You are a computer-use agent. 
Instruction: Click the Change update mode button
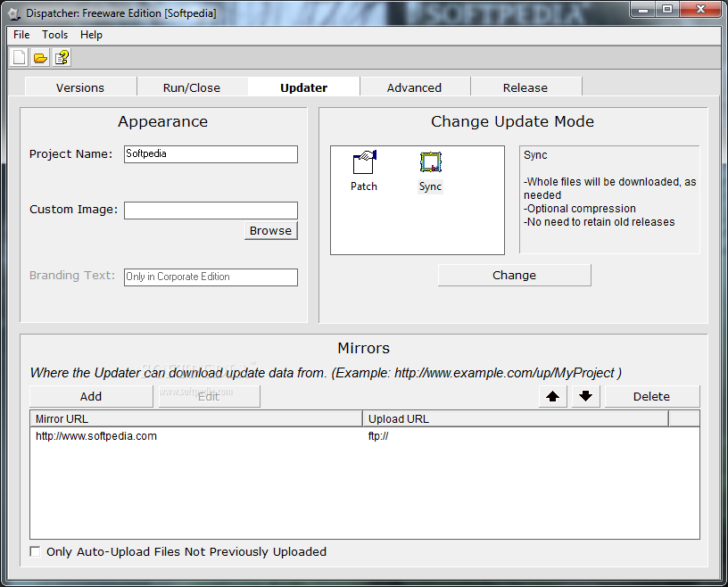click(x=515, y=276)
